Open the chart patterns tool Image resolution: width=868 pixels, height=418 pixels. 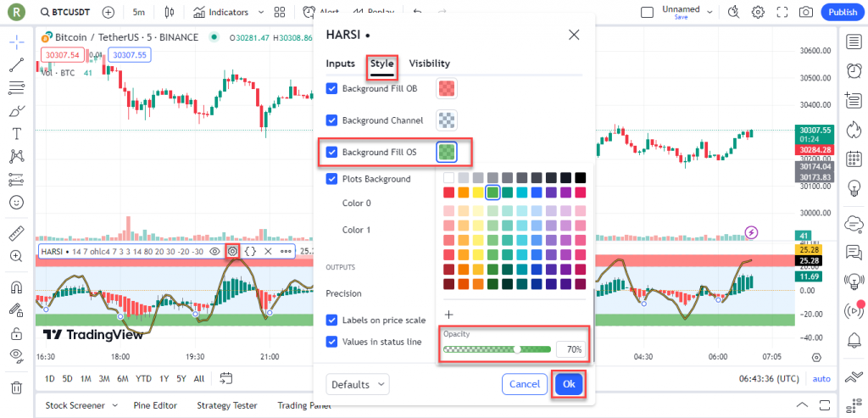point(17,157)
